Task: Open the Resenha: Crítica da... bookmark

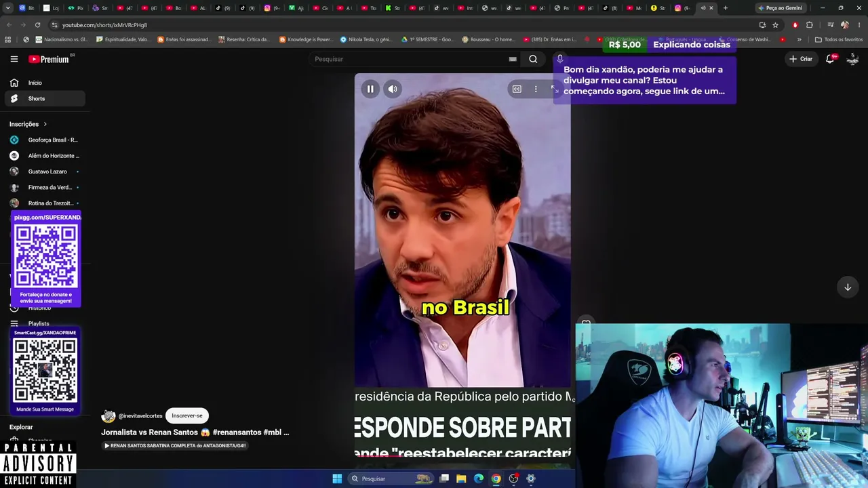Action: [245, 39]
